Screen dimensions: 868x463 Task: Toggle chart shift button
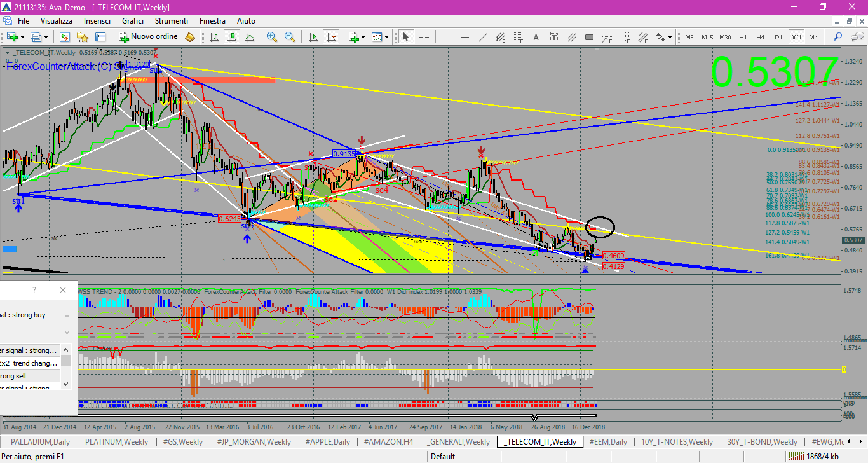[330, 37]
